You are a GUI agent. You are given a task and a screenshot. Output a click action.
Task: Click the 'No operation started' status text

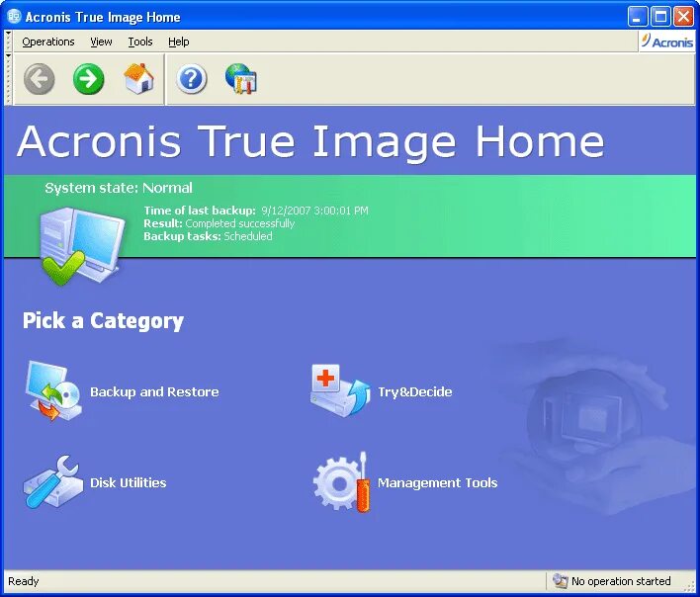(x=621, y=581)
